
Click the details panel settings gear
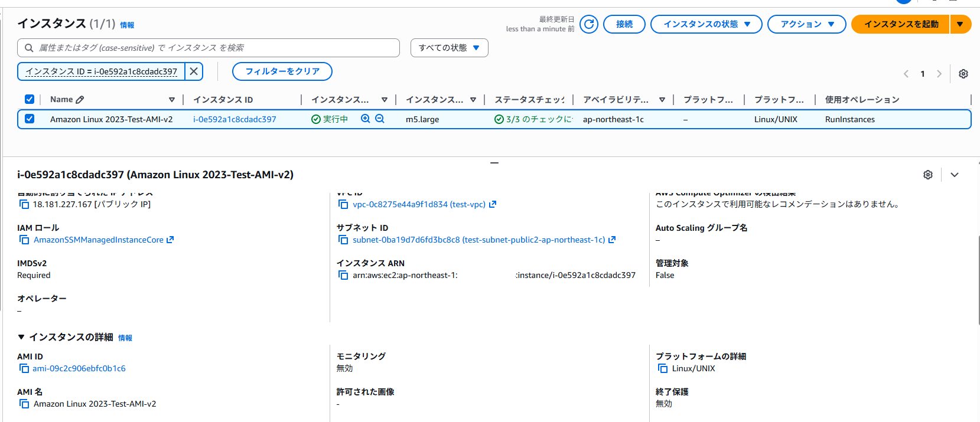tap(928, 175)
